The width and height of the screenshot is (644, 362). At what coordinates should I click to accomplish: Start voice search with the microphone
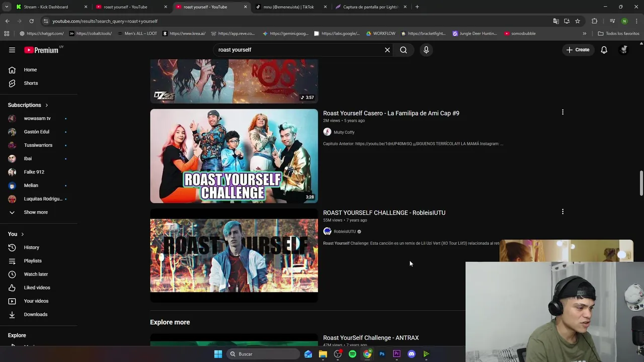point(426,50)
